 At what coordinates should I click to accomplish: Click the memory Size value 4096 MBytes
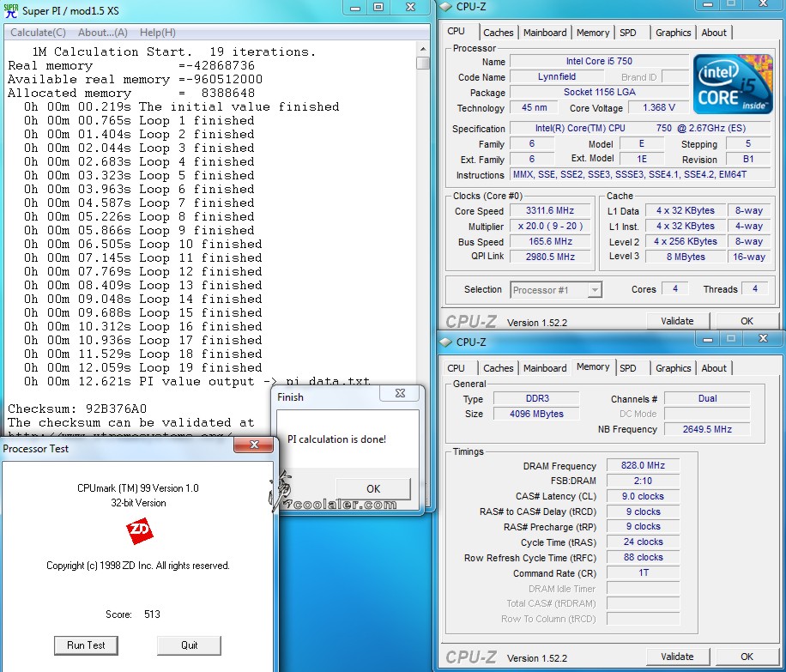click(536, 414)
